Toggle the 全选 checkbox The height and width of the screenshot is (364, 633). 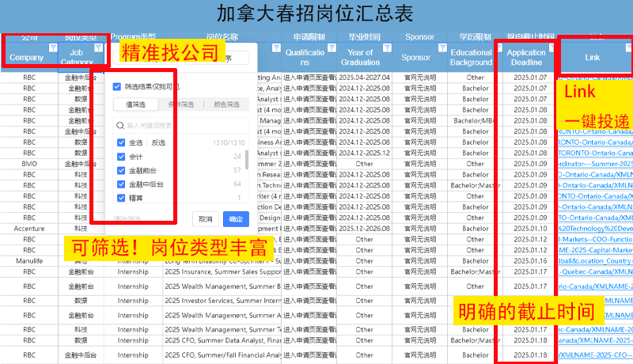[x=121, y=142]
